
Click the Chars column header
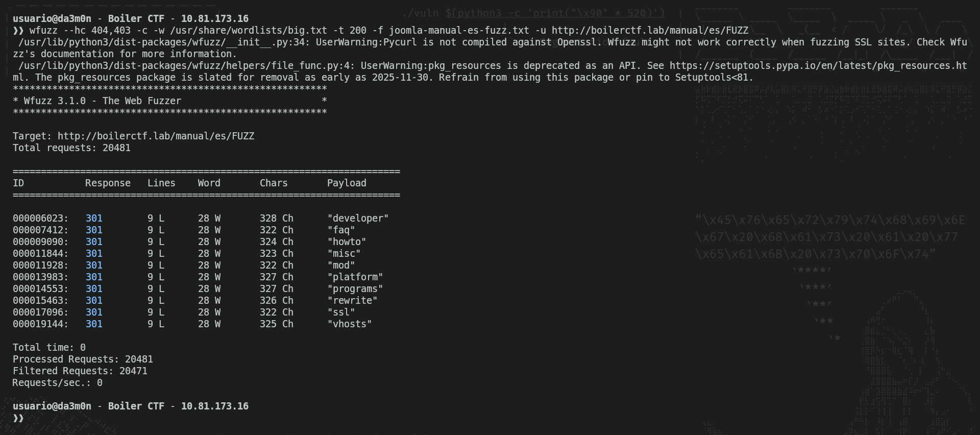click(274, 183)
